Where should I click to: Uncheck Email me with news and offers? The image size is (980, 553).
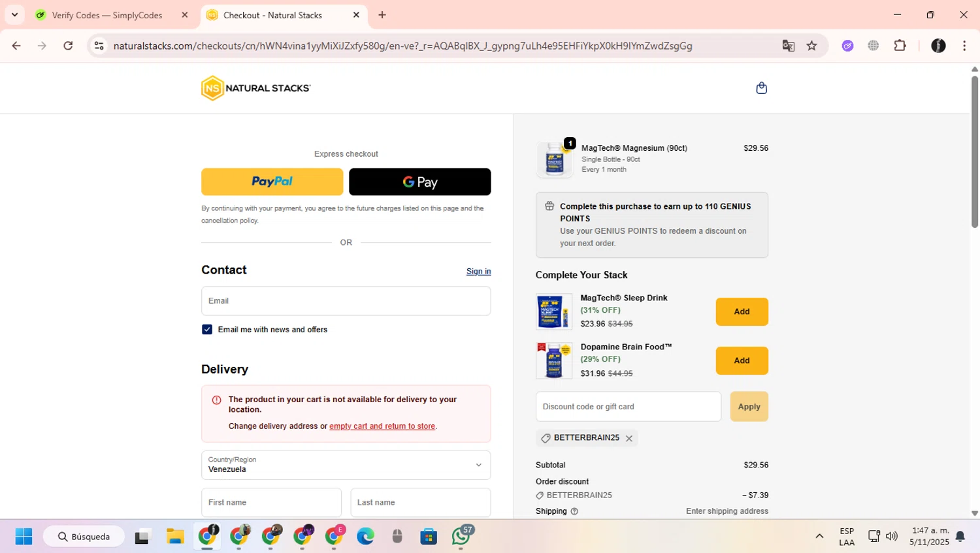click(207, 330)
